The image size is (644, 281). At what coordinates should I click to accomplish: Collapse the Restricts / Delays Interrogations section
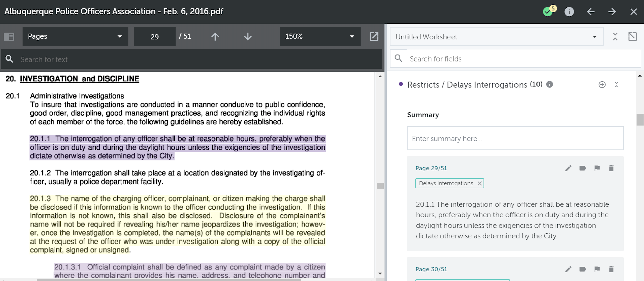click(x=616, y=85)
